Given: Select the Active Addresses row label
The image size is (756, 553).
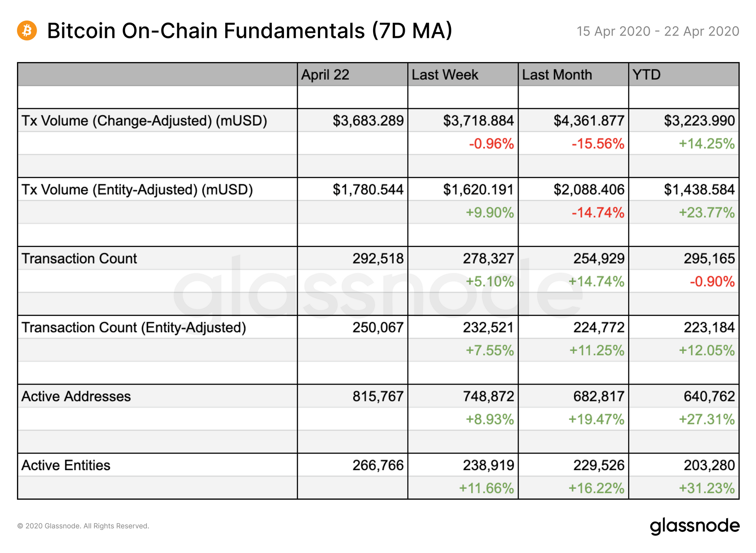Looking at the screenshot, I should 76,396.
